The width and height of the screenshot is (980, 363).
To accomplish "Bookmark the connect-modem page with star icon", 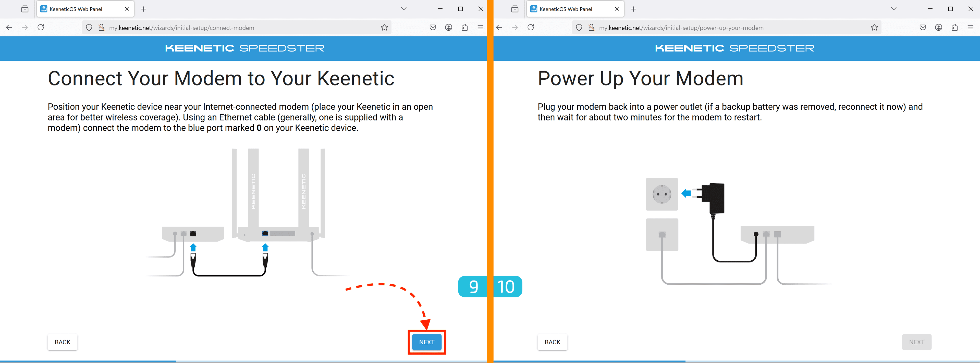I will pyautogui.click(x=384, y=27).
